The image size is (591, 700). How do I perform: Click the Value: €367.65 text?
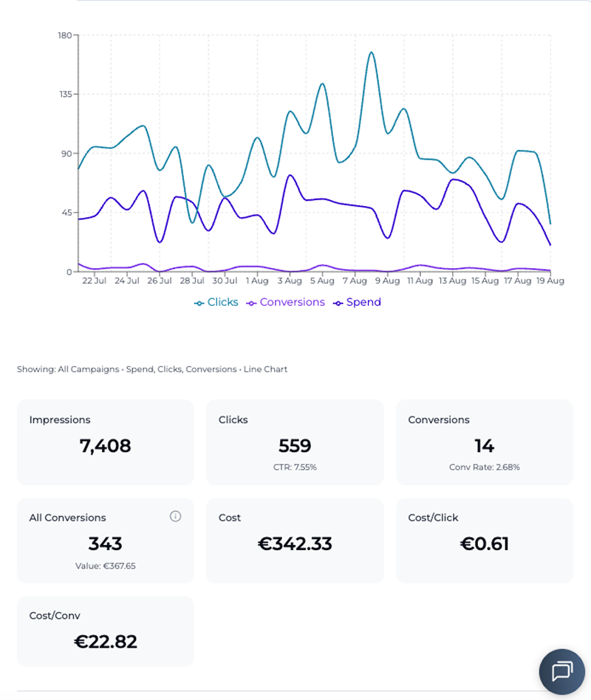pos(106,566)
